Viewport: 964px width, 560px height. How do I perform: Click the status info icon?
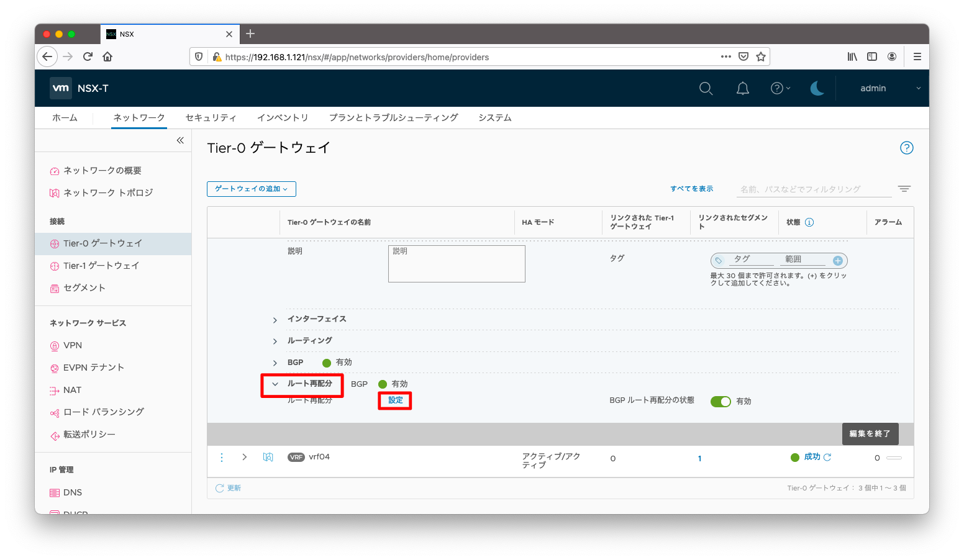809,222
